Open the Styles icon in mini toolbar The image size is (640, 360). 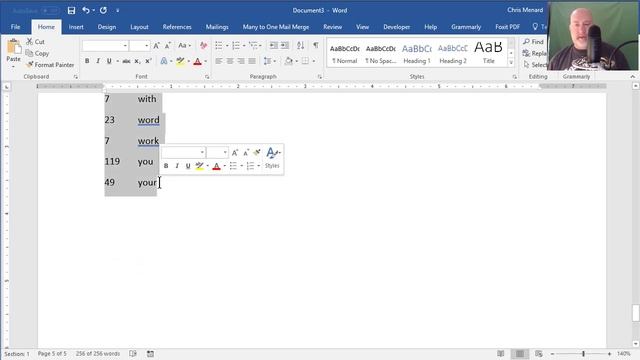pyautogui.click(x=272, y=158)
